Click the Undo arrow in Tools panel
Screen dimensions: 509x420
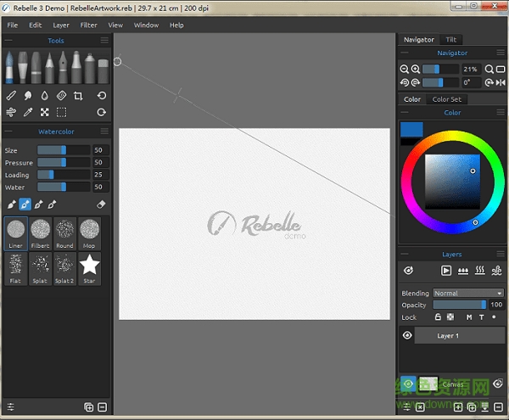coord(102,96)
